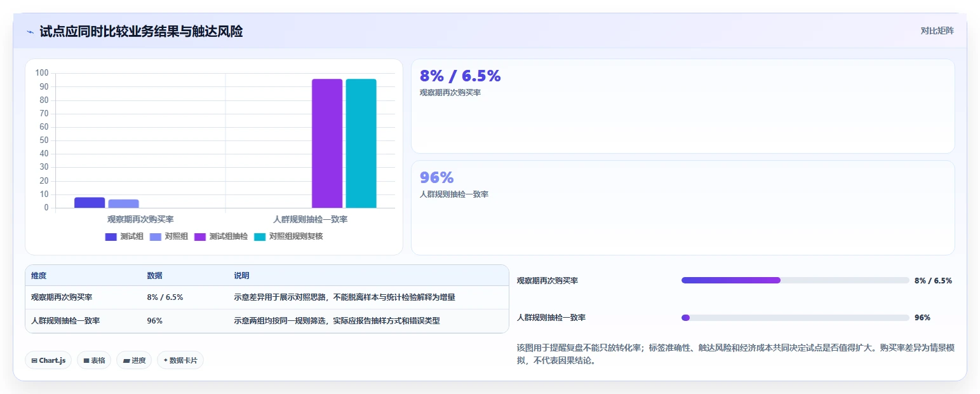Image resolution: width=980 pixels, height=394 pixels.
Task: Click the 8% / 6.5% value beside progress bar
Action: click(933, 280)
